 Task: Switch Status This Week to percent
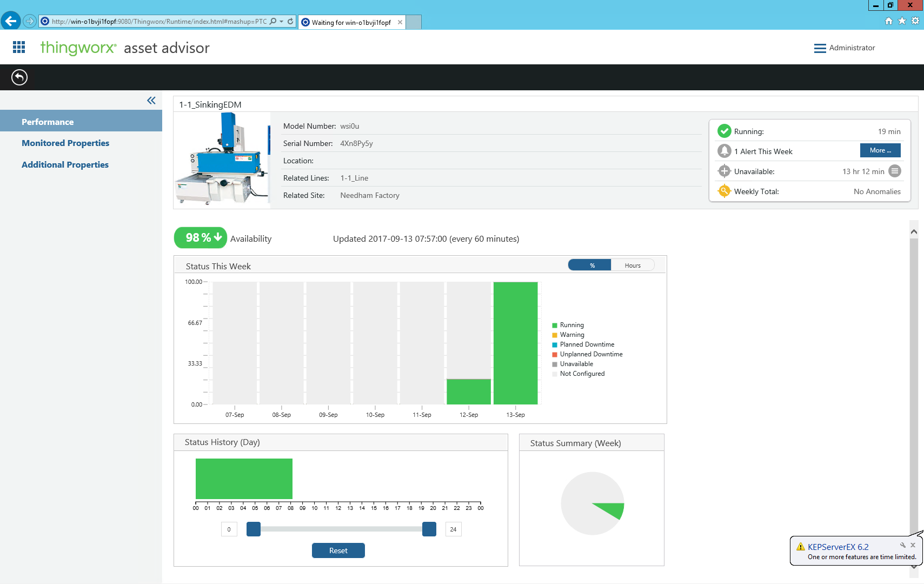point(590,266)
